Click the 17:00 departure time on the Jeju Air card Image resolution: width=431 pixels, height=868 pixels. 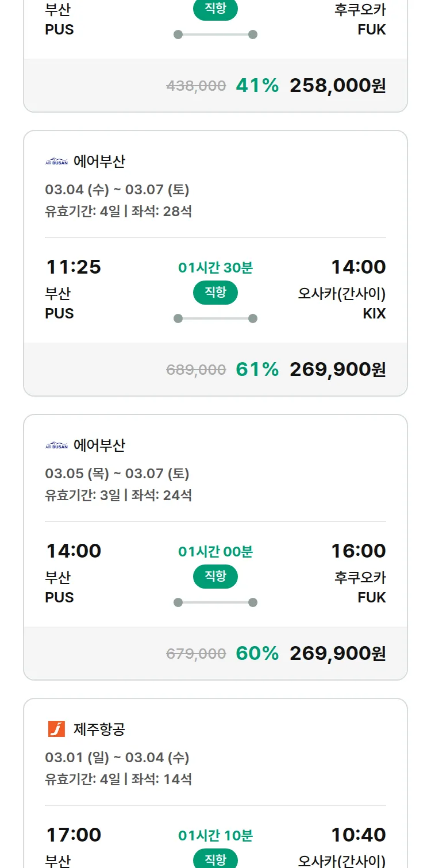[x=74, y=835]
